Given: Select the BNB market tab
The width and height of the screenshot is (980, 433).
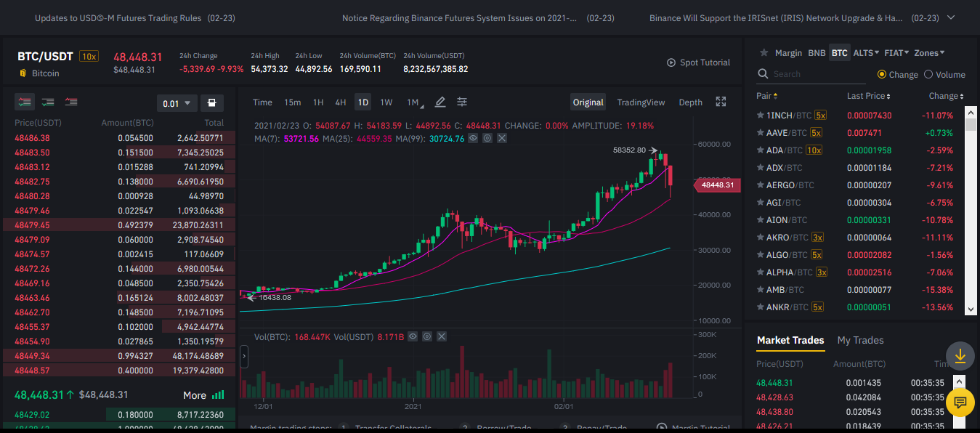Looking at the screenshot, I should click(817, 53).
